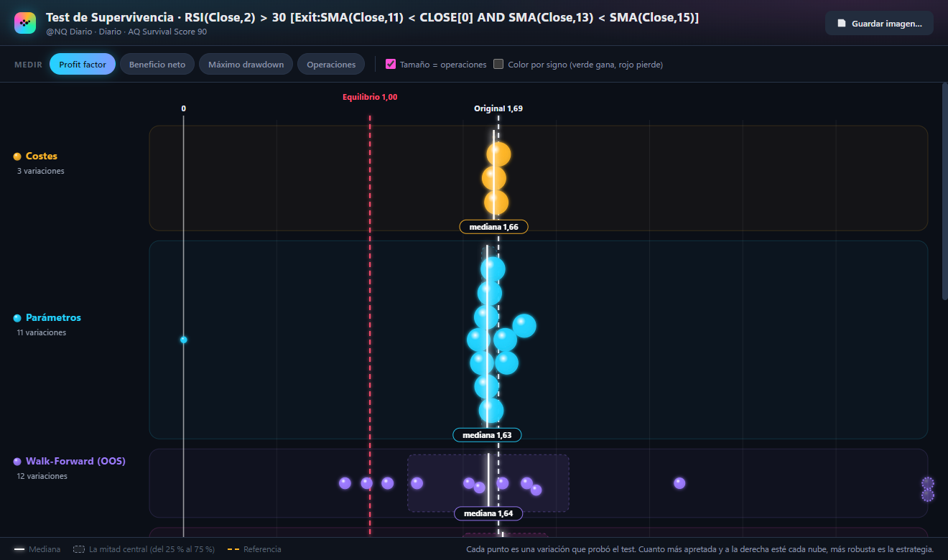Switch to the Beneficio neto metric
This screenshot has width=948, height=560.
[x=157, y=64]
